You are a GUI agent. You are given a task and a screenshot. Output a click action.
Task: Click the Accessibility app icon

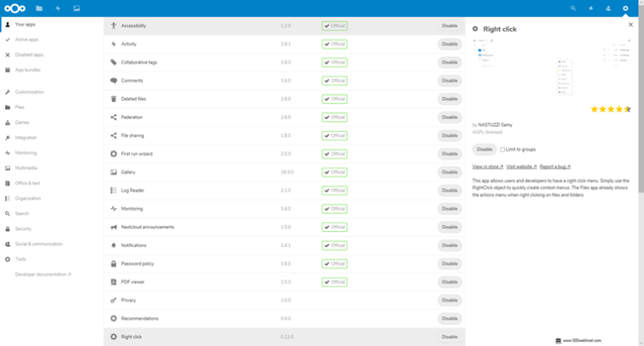pyautogui.click(x=113, y=26)
